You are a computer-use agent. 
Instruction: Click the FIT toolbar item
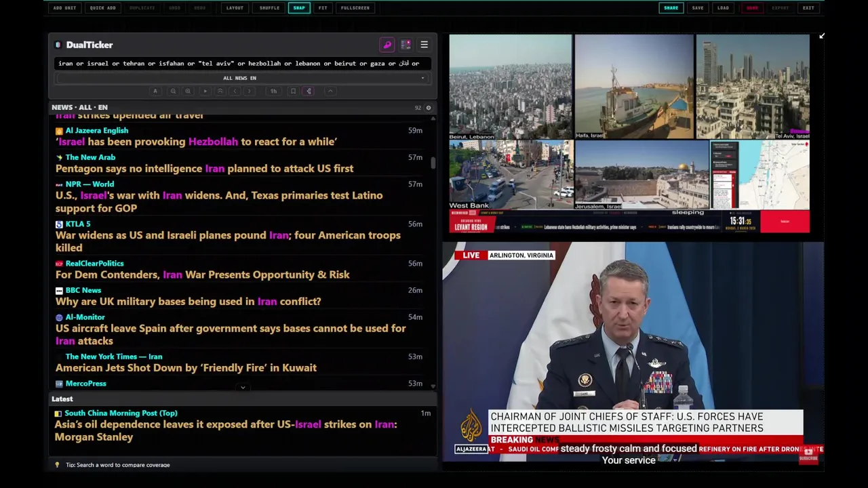[323, 8]
